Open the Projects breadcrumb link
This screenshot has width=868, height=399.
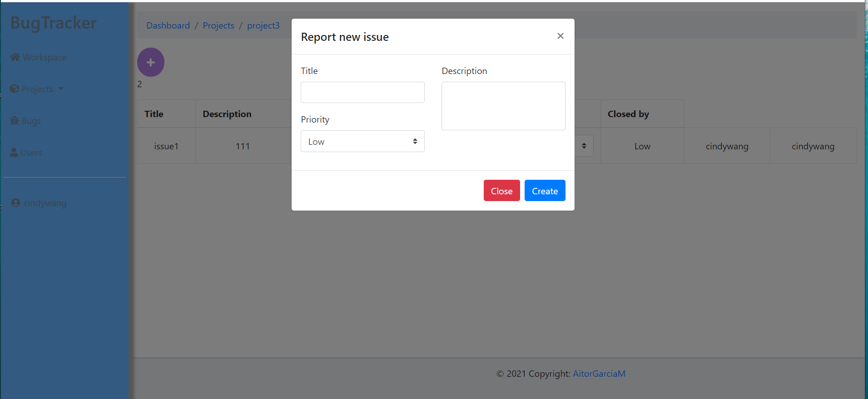pos(218,25)
